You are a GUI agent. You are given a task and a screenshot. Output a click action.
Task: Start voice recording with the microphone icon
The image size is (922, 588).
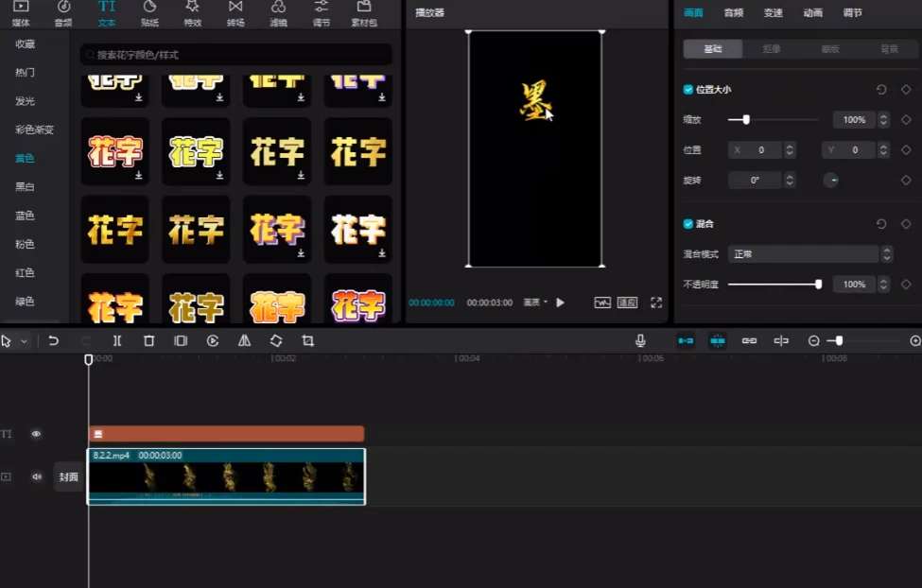(640, 340)
